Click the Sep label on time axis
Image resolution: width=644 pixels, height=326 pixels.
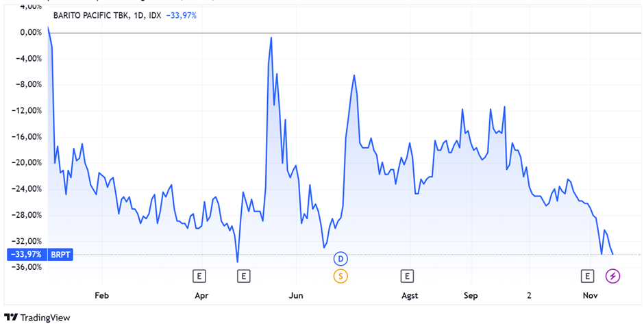[x=471, y=296]
